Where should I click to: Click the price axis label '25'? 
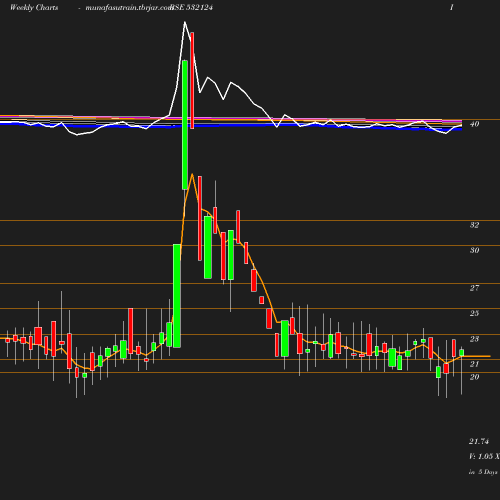click(x=474, y=313)
